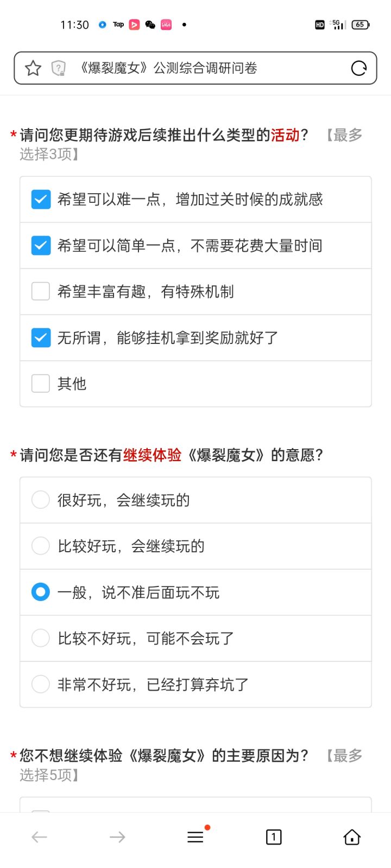This screenshot has width=391, height=868.
Task: Tap the security shield icon
Action: coord(58,68)
